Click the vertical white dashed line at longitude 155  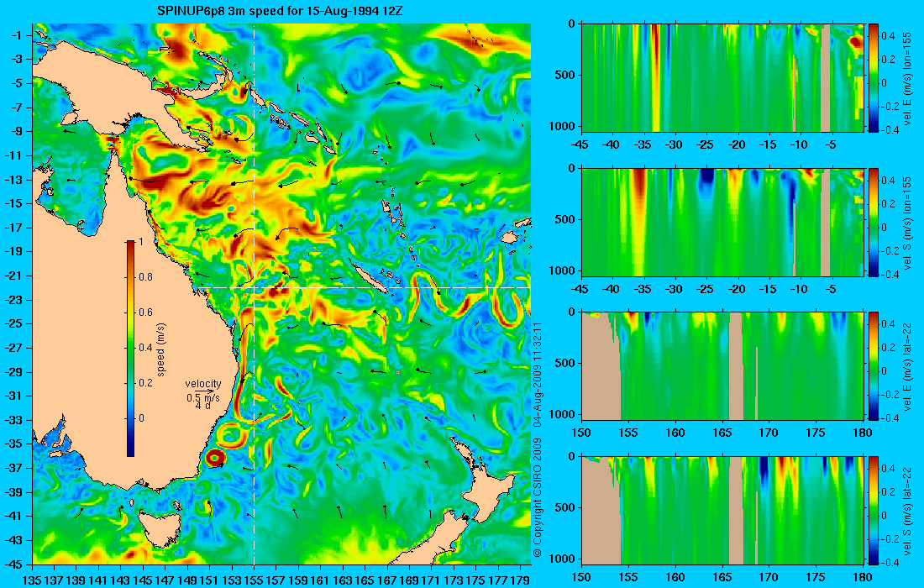tap(254, 293)
